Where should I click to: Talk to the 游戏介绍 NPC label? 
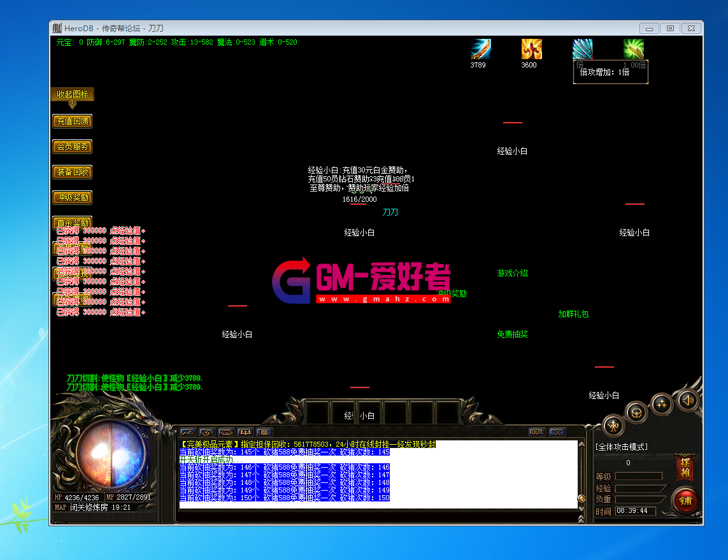[512, 273]
